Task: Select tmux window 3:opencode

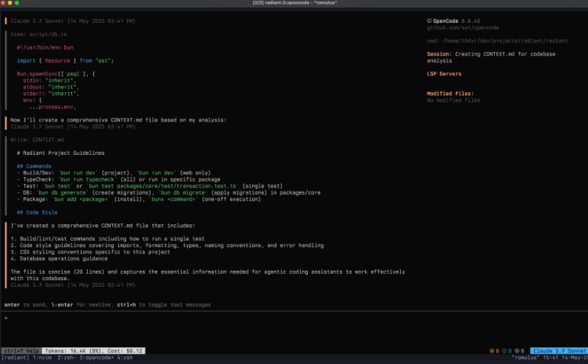Action: 96,358
